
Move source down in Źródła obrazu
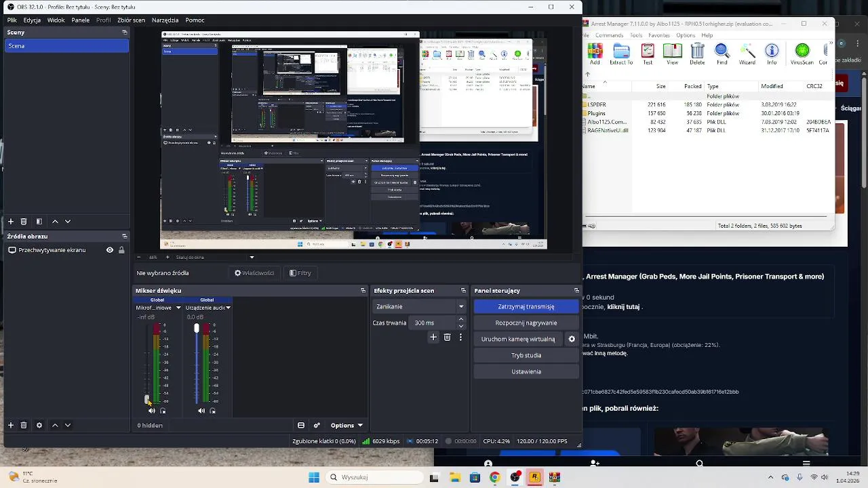pos(68,425)
